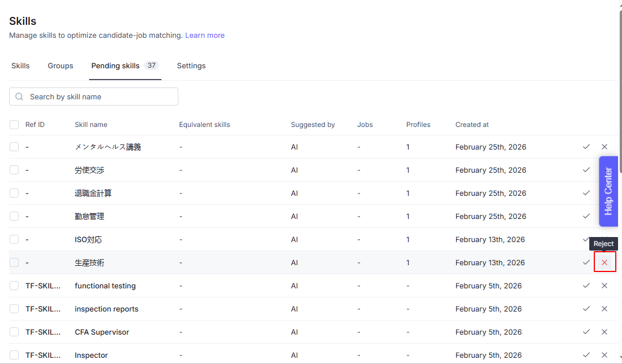Viewport: 622px width, 364px height.
Task: Click the search magnifier icon
Action: click(20, 97)
